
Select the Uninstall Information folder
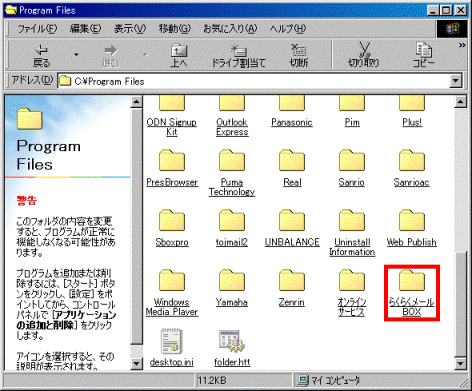click(x=352, y=233)
